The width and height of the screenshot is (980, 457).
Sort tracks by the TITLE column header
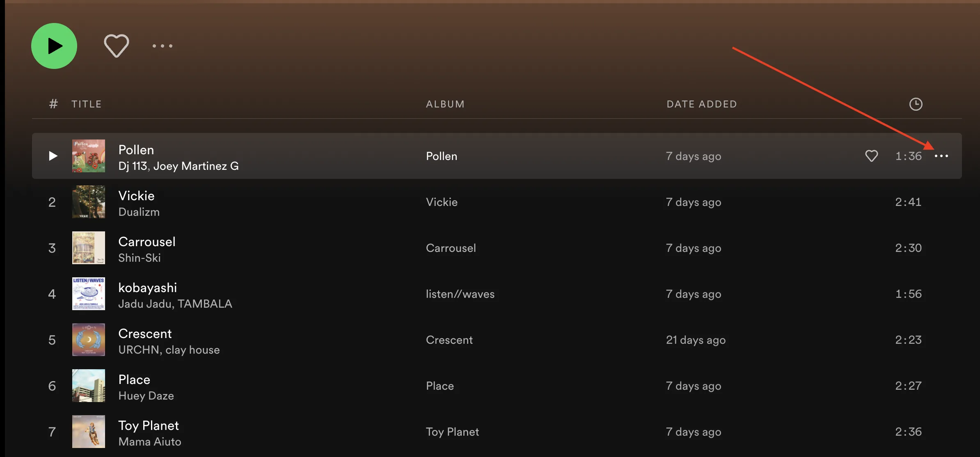pyautogui.click(x=86, y=104)
